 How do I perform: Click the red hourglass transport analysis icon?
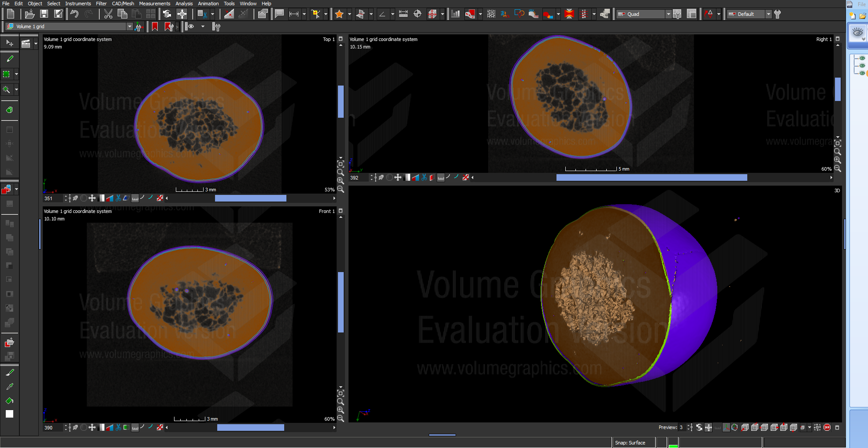569,14
